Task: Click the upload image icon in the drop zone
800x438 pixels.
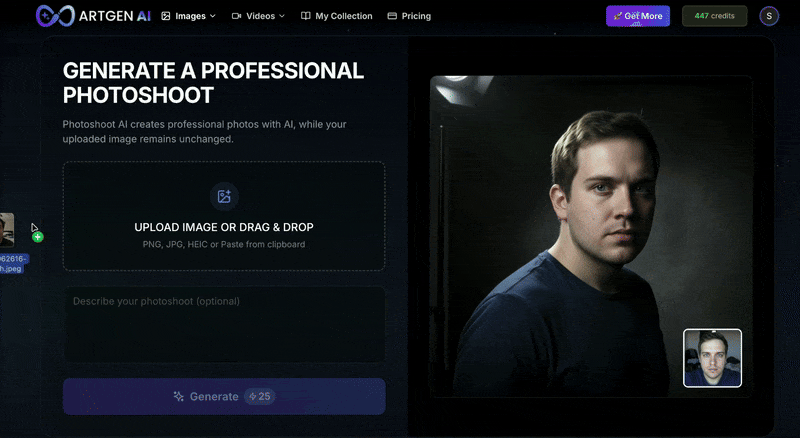Action: tap(224, 197)
